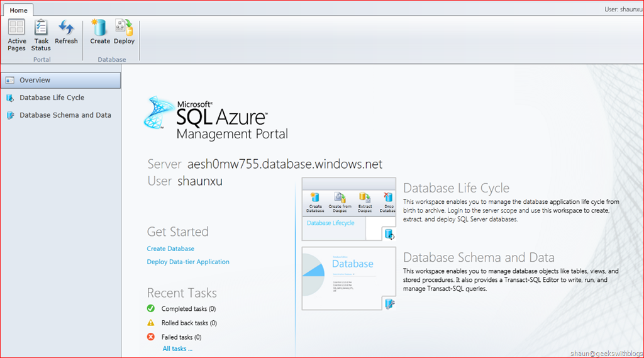Open the Database Schema and Data thumbnail

[x=348, y=278]
